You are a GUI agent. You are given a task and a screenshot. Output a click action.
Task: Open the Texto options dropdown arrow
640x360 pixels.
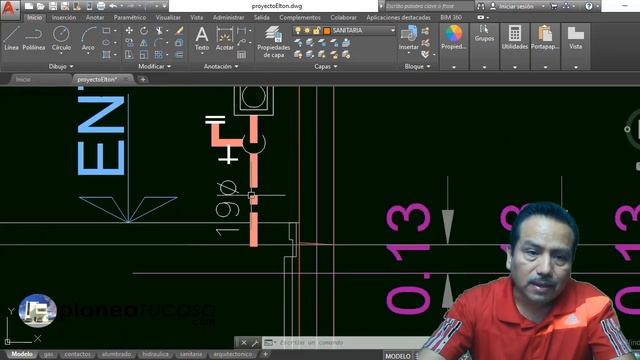202,53
